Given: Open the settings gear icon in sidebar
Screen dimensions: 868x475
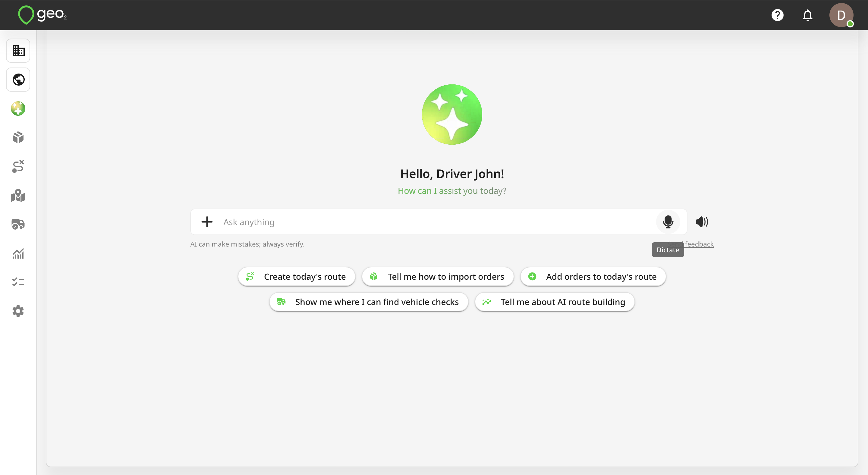Looking at the screenshot, I should pos(18,311).
